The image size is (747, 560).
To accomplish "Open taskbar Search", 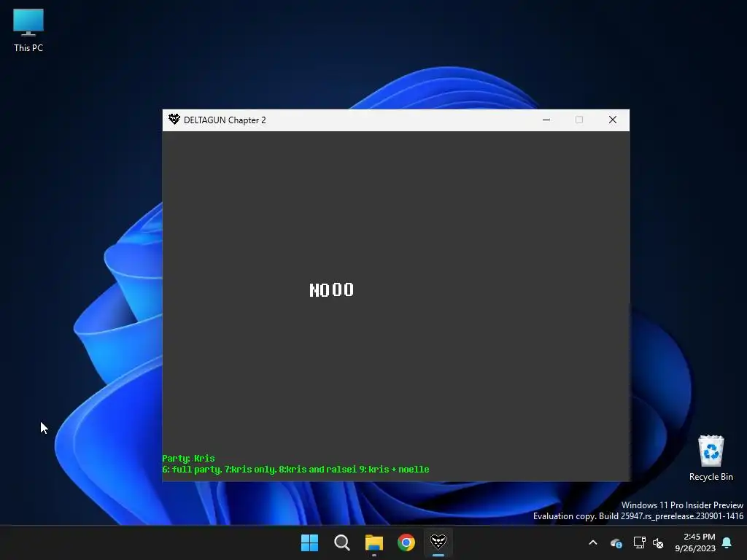I will click(x=341, y=542).
